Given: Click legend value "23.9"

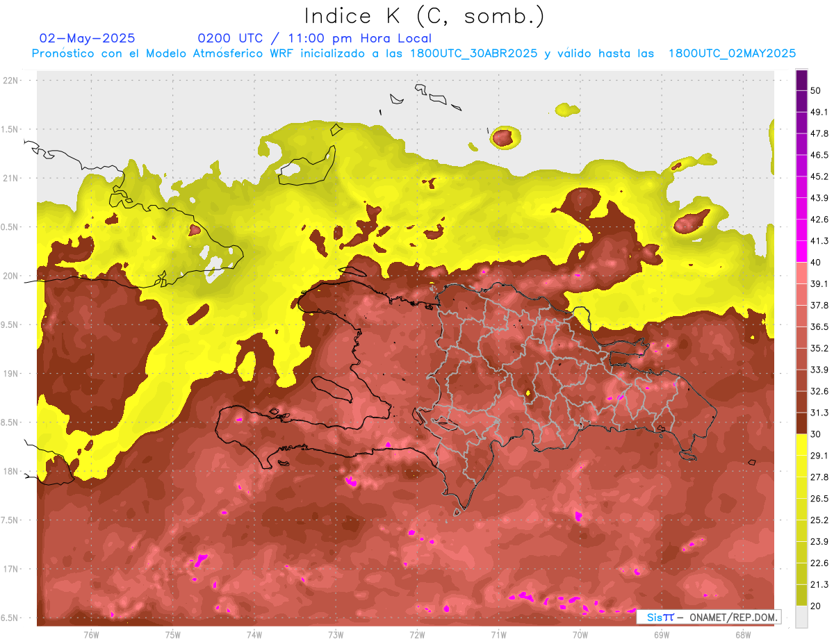Looking at the screenshot, I should tap(819, 542).
